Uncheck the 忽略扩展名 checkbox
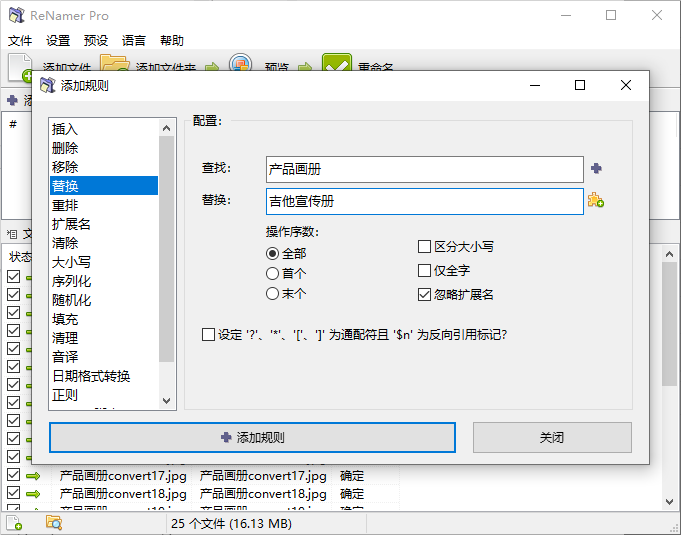 424,294
